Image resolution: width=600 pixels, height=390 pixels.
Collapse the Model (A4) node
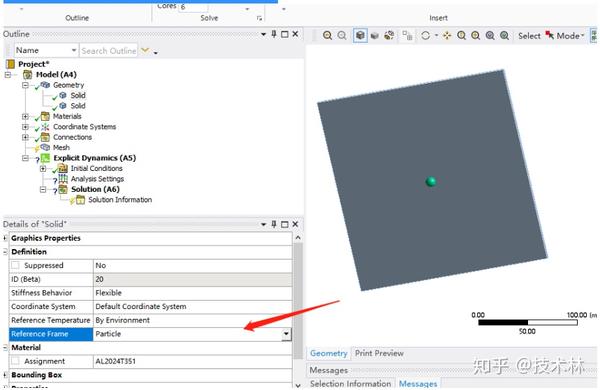tap(8, 75)
